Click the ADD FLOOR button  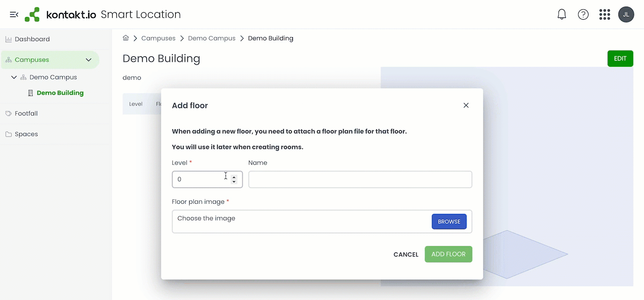(448, 254)
